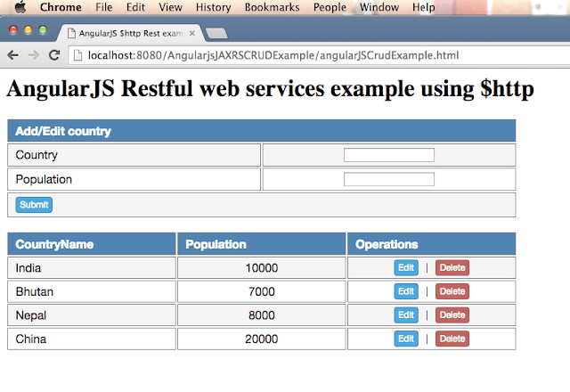Open the File menu
Viewport: 570px width, 392px height.
click(103, 7)
